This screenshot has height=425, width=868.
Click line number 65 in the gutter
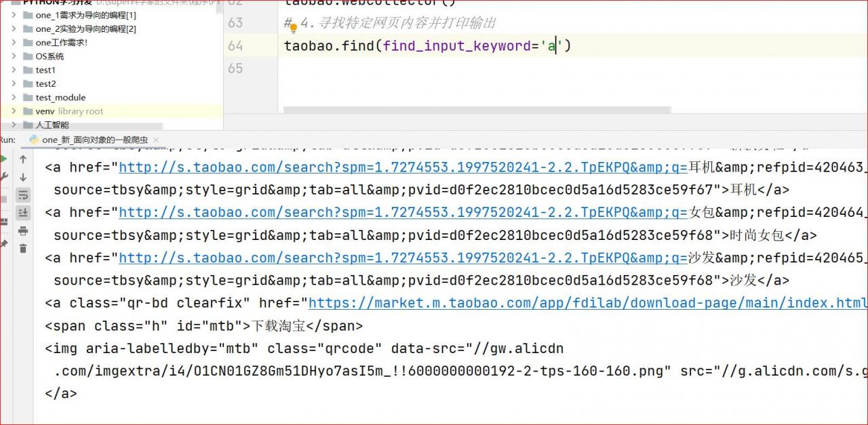point(235,68)
